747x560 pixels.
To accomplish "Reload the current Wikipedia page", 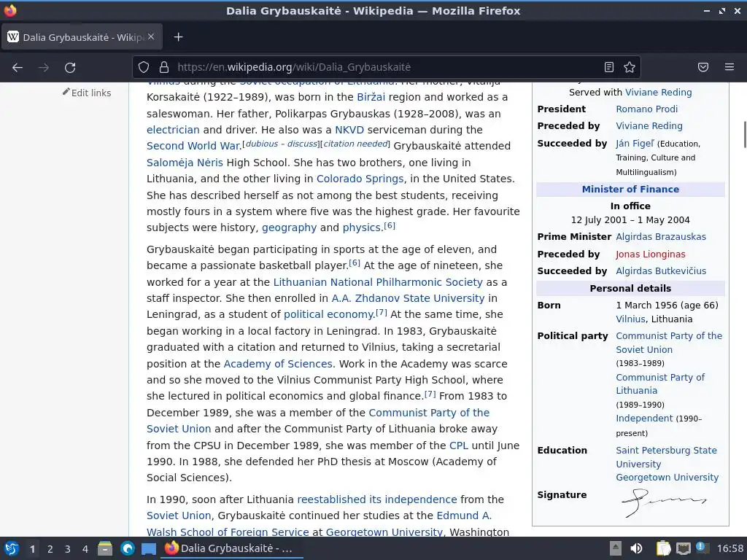I will 70,68.
